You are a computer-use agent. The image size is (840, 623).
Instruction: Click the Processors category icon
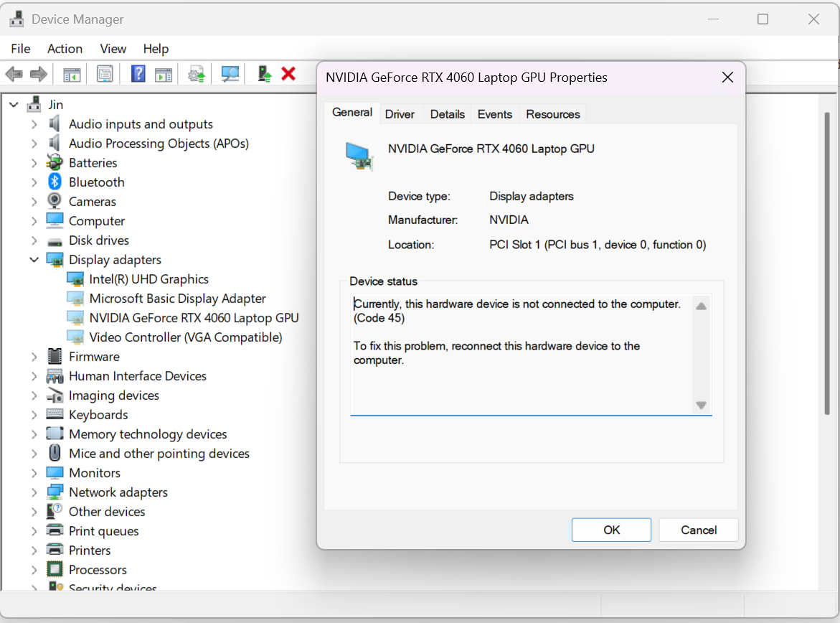click(x=55, y=569)
